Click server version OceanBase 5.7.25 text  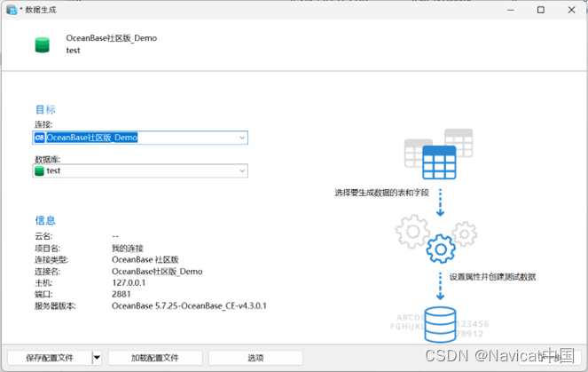coord(189,306)
